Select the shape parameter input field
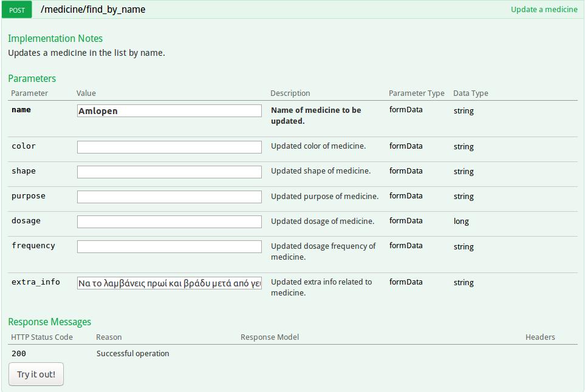The width and height of the screenshot is (585, 392). pyautogui.click(x=169, y=172)
